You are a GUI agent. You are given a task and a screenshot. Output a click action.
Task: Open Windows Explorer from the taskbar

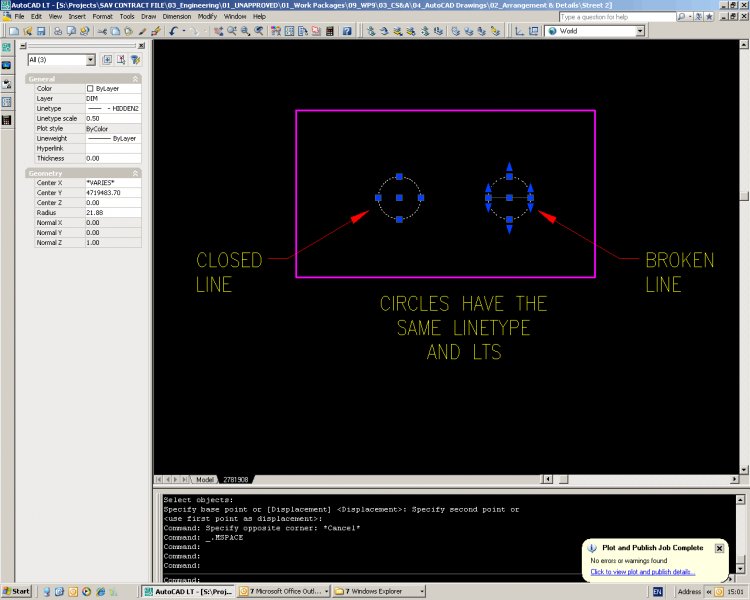coord(378,591)
